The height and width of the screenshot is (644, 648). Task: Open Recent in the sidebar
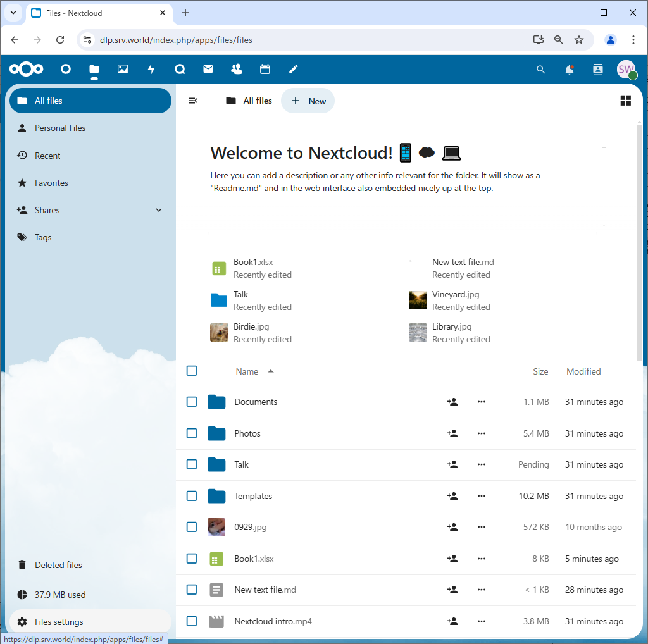(x=90, y=156)
